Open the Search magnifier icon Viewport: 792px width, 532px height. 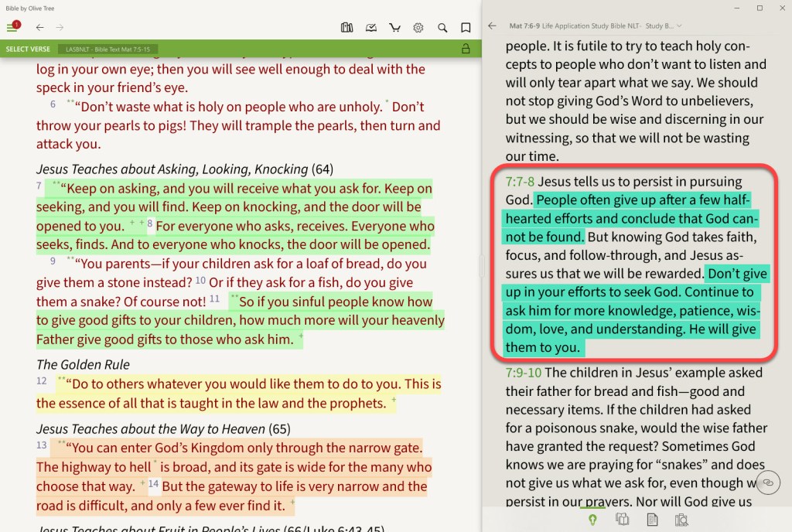point(442,27)
